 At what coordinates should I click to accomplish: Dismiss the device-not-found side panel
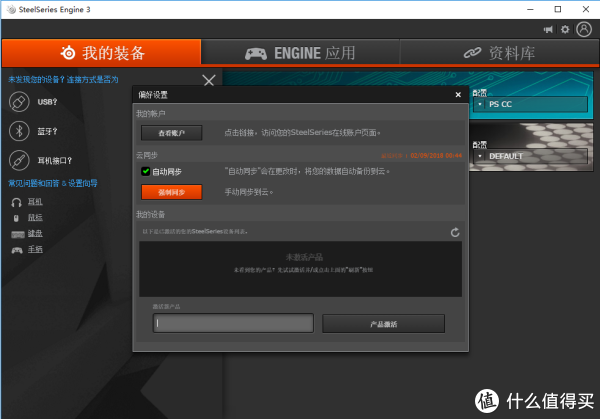tap(208, 80)
